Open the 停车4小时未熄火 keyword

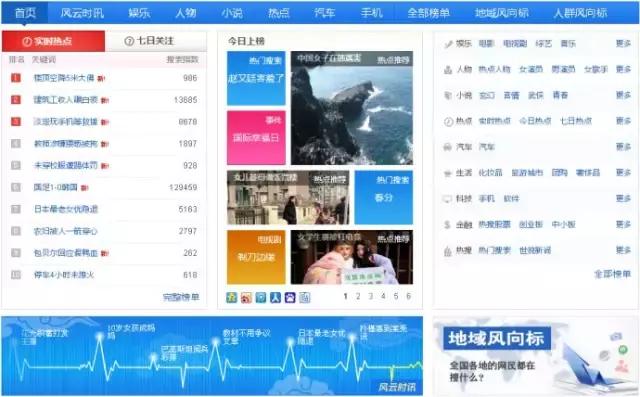tap(64, 275)
